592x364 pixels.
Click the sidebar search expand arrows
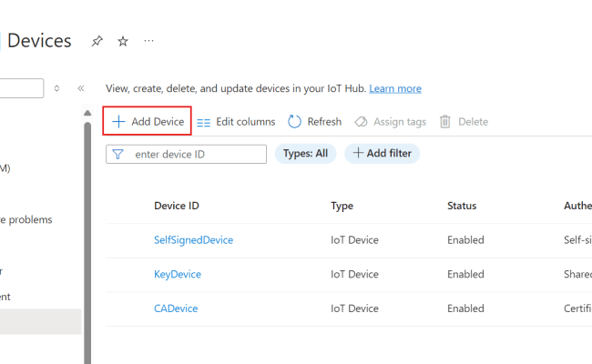56,88
